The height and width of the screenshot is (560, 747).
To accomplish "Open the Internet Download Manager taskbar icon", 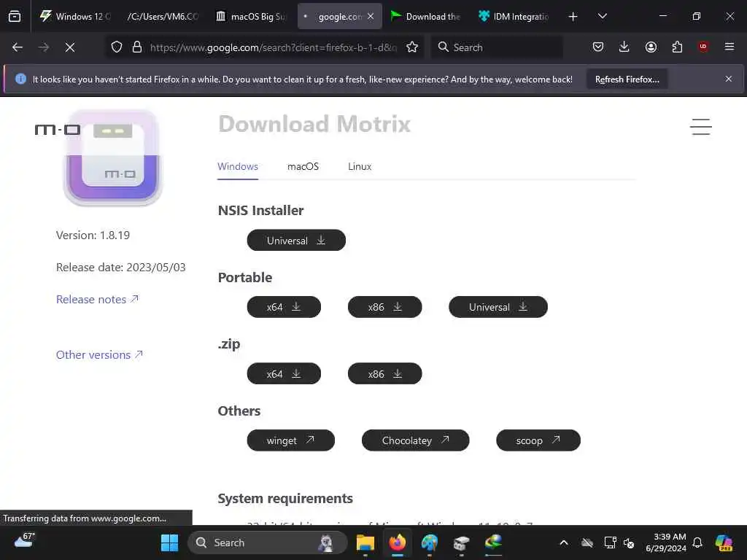I will point(494,542).
